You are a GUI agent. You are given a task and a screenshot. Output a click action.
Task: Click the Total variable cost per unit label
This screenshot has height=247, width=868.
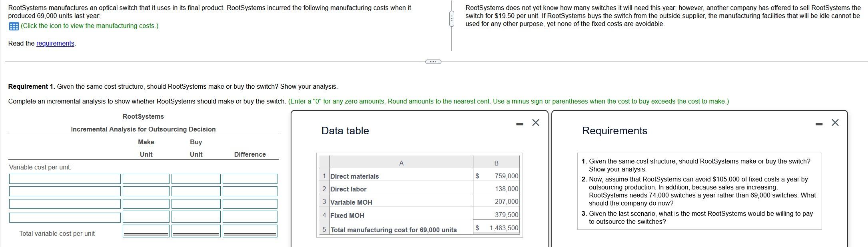[57, 233]
